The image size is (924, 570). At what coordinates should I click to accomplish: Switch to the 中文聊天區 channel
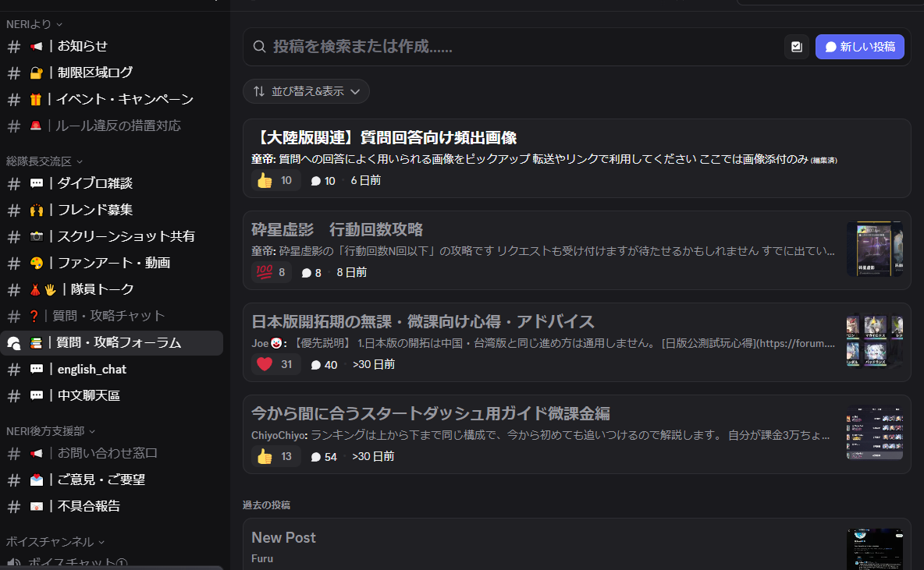coord(89,395)
